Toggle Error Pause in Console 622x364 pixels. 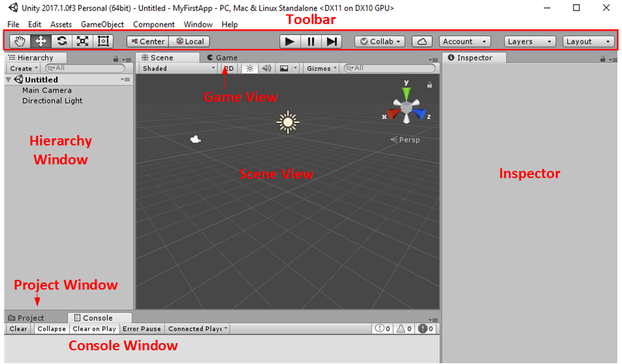pos(142,329)
